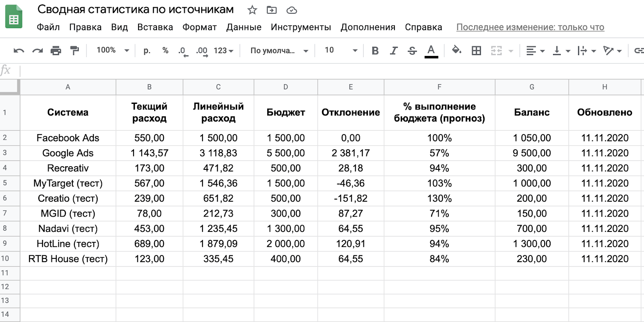
Task: Open the Вставка menu
Action: pos(155,27)
